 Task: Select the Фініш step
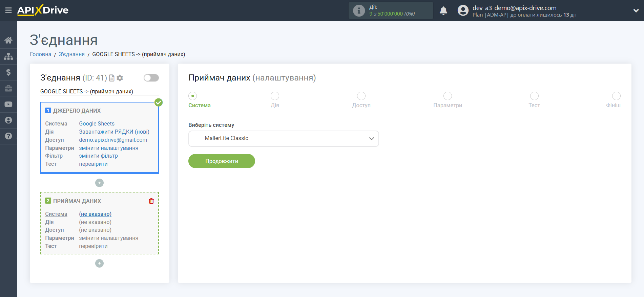point(616,96)
